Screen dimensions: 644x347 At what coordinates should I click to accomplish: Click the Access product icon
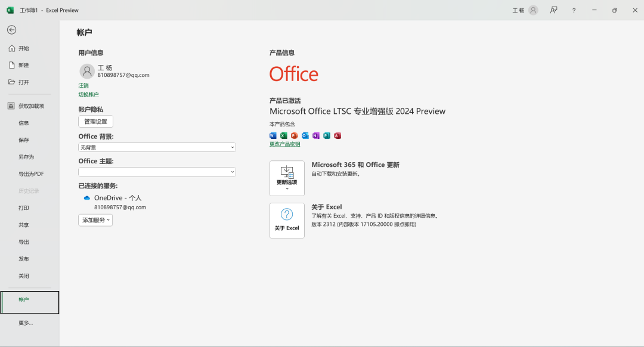click(338, 135)
